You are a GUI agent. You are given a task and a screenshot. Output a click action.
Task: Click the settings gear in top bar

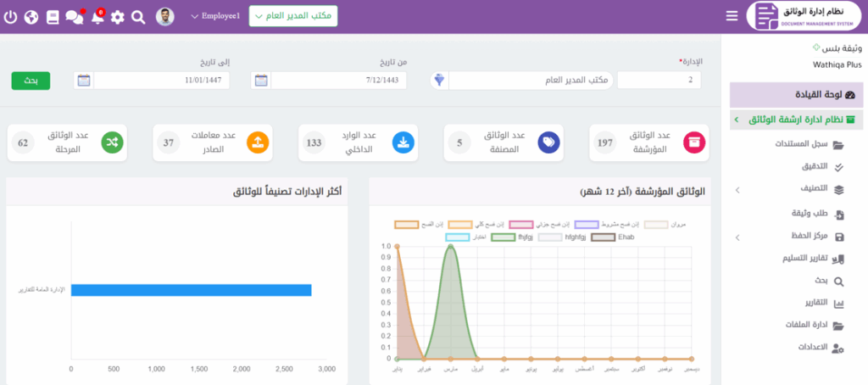point(118,16)
